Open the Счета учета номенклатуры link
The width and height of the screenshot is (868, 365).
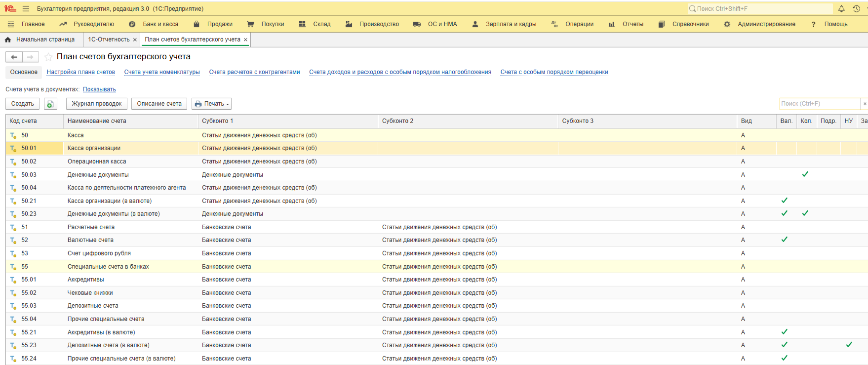[x=162, y=72]
